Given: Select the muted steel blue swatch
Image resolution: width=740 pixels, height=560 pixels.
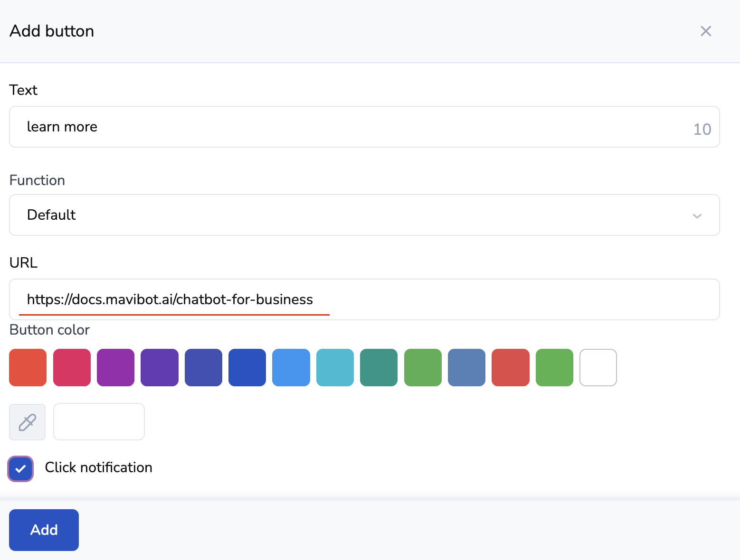Looking at the screenshot, I should coord(466,367).
